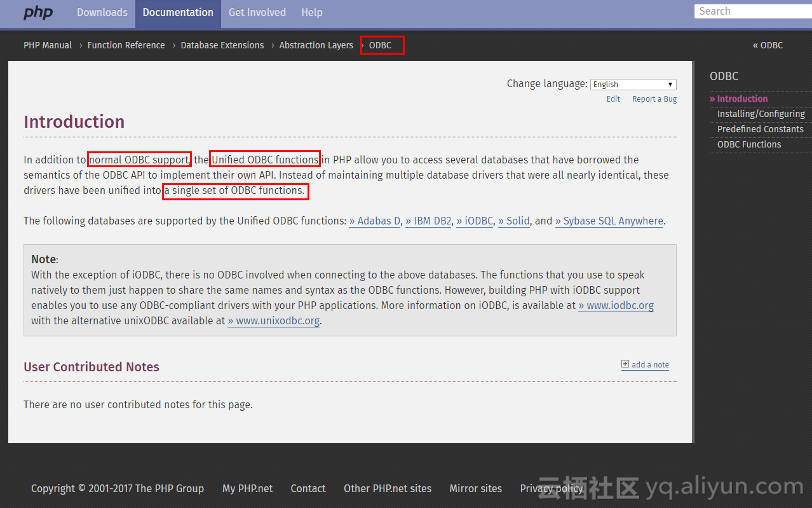This screenshot has width=812, height=508.
Task: Open My PHP.net footer link
Action: tap(247, 489)
